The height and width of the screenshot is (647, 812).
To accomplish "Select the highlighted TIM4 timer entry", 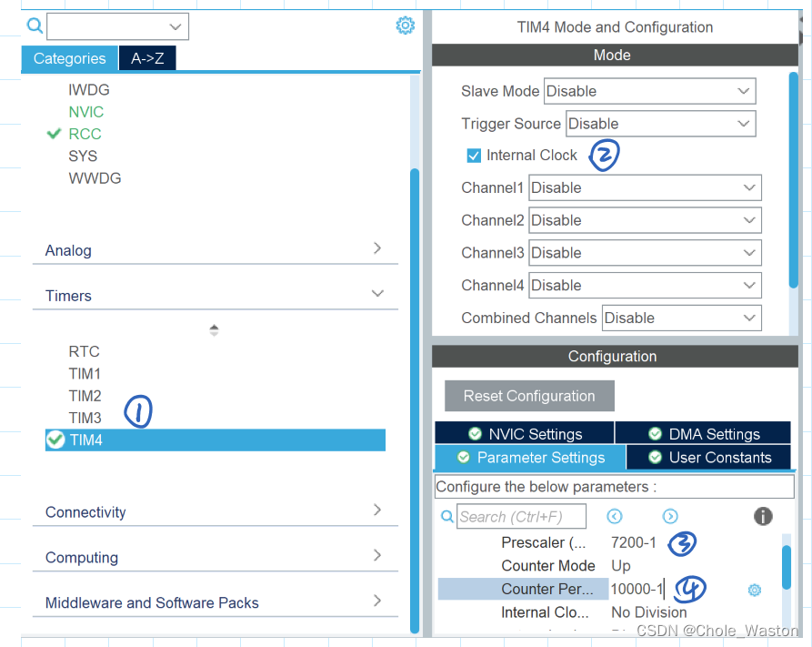I will click(216, 440).
